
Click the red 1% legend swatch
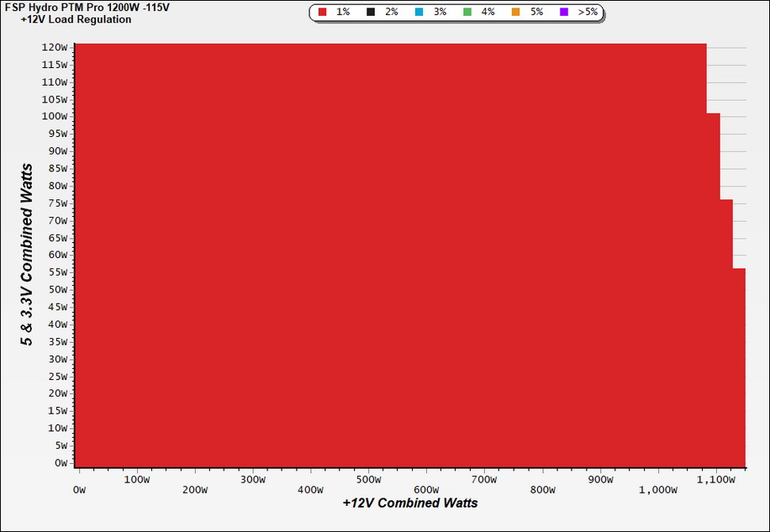tap(323, 13)
